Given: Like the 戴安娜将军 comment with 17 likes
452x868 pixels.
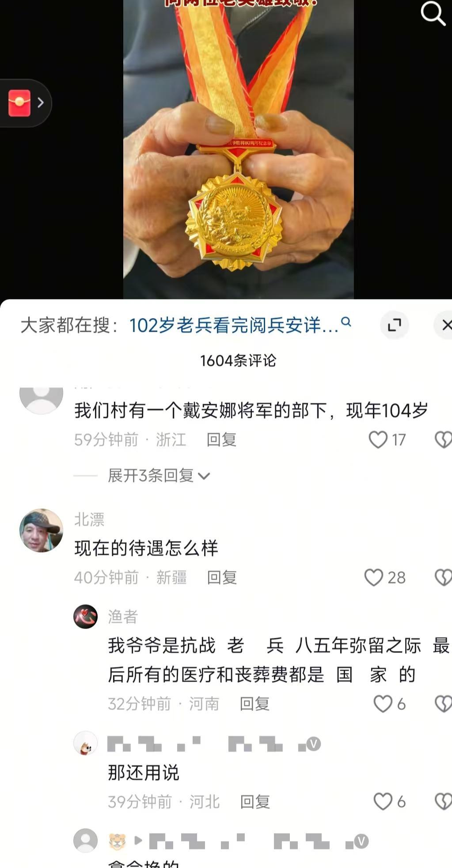Looking at the screenshot, I should 378,440.
